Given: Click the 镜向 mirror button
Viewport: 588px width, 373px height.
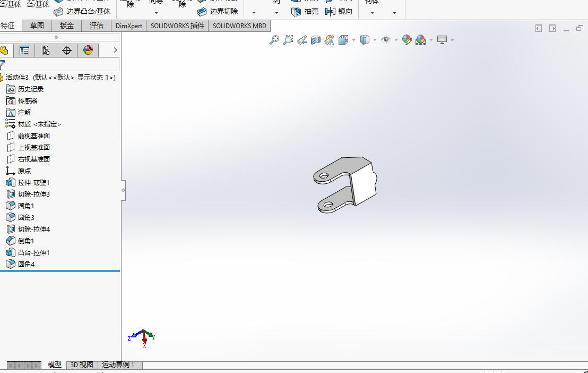Looking at the screenshot, I should coord(339,12).
